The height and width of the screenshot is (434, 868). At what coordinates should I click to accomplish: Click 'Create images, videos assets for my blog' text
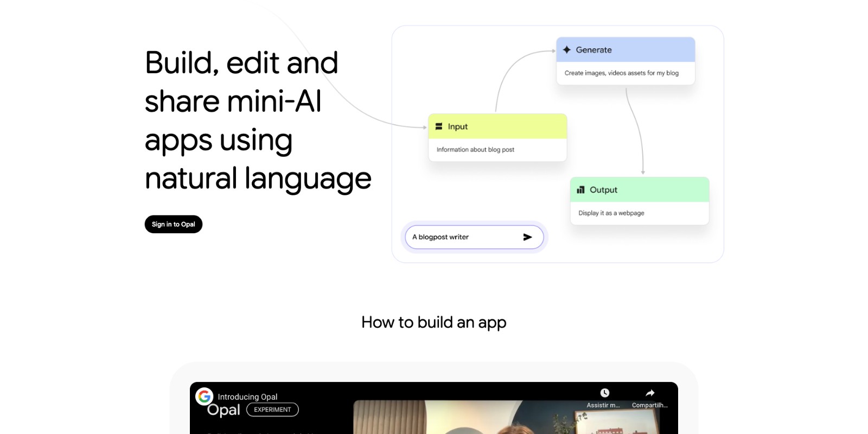[621, 73]
